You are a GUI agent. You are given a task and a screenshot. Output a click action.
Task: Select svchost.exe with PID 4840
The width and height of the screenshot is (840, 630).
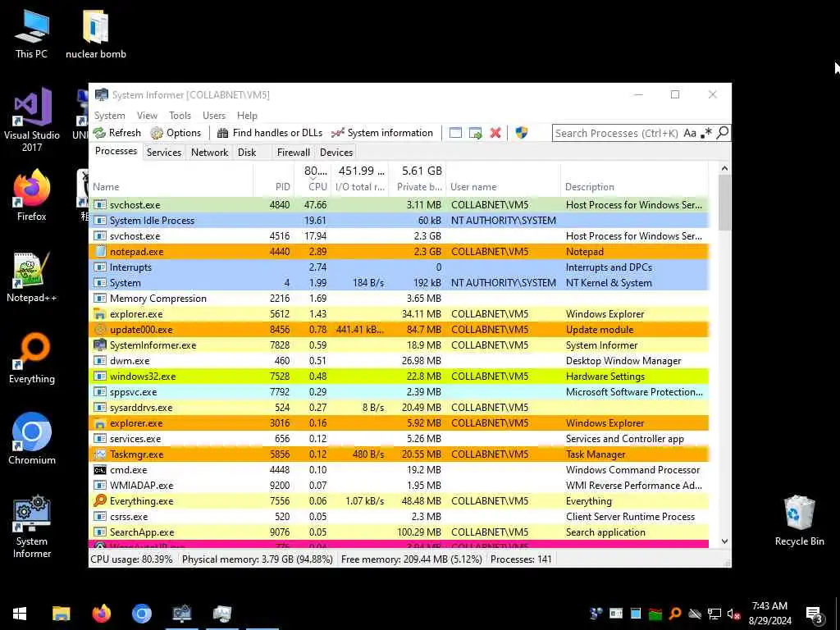point(399,204)
